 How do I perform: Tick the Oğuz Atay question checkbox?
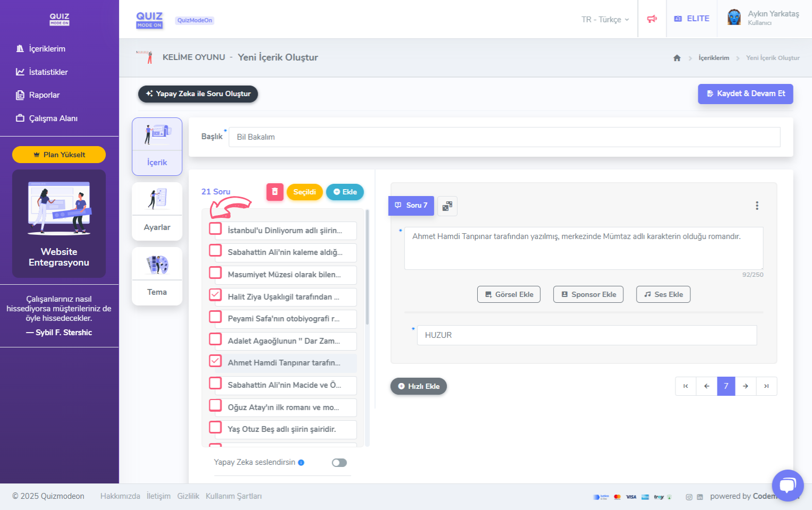coord(215,406)
